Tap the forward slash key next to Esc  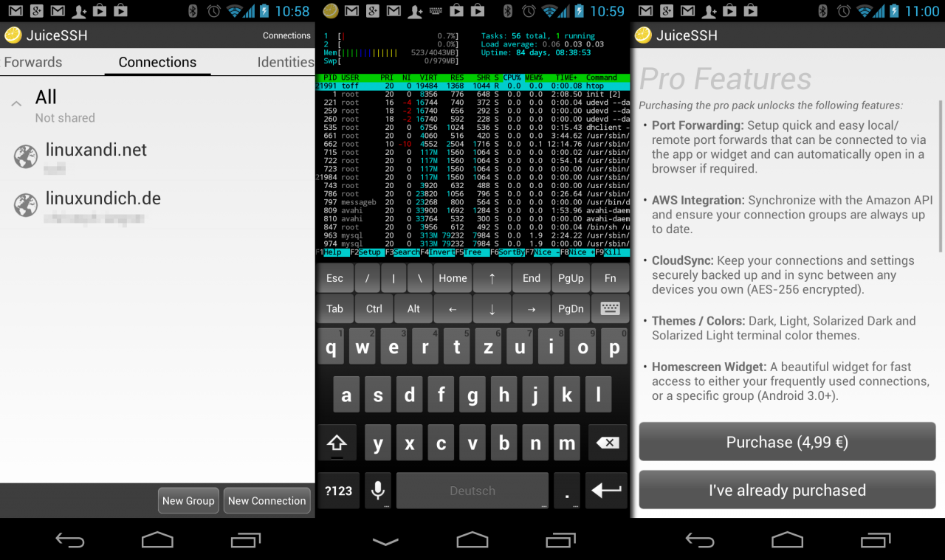point(367,278)
